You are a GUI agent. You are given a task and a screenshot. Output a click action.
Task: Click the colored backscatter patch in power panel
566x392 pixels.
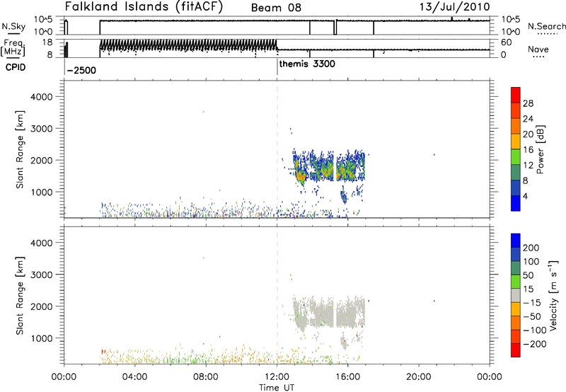click(x=328, y=167)
